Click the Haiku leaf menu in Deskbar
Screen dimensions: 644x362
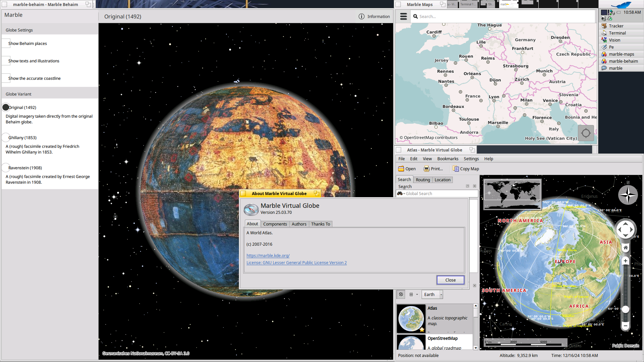click(621, 5)
